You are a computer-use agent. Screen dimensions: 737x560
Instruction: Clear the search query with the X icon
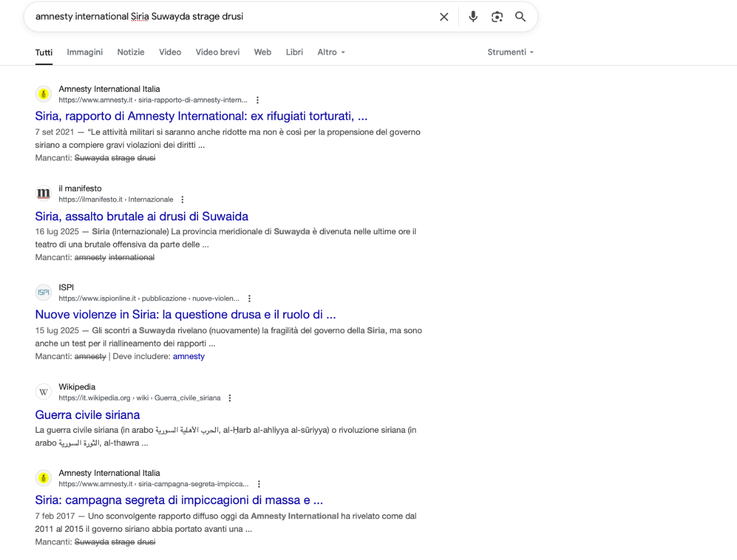point(444,17)
